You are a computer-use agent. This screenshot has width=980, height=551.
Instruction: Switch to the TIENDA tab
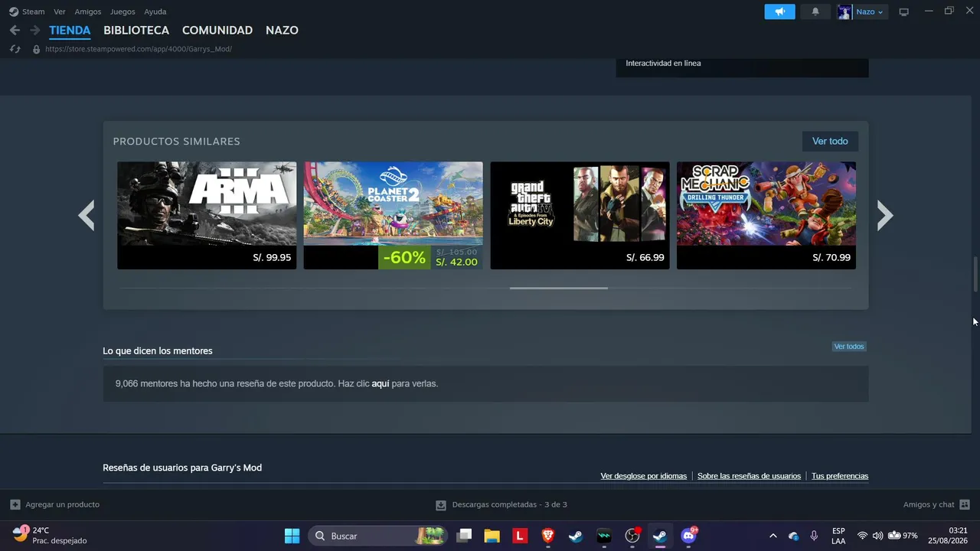70,31
